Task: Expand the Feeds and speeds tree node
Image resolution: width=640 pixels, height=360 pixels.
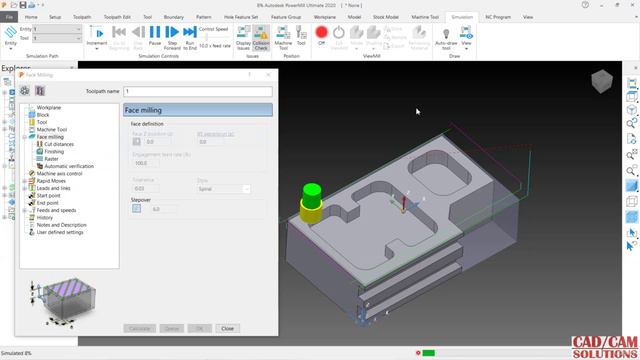Action: coord(24,211)
